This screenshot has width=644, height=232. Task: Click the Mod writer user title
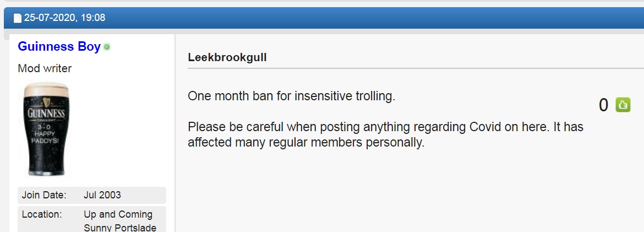[x=45, y=68]
